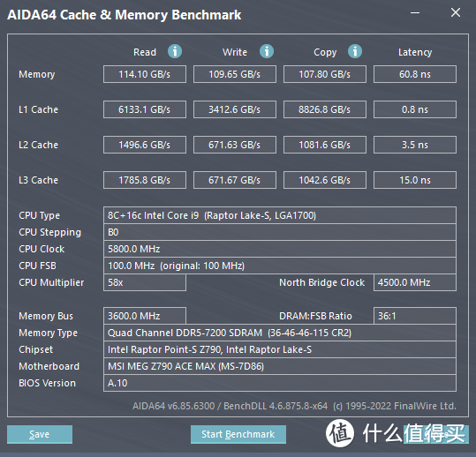The height and width of the screenshot is (457, 476).
Task: Click the CPU Clock label
Action: (x=42, y=249)
